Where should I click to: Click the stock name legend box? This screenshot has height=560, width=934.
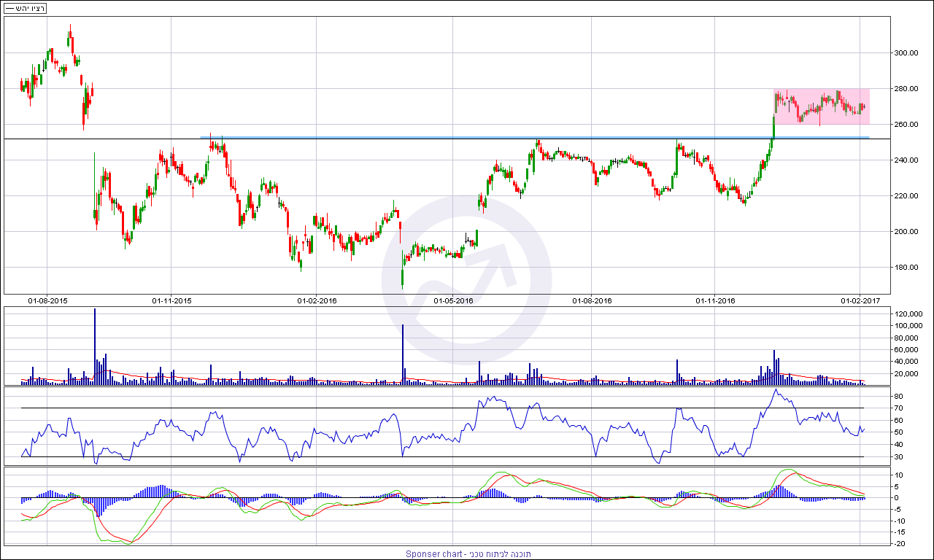click(x=26, y=9)
